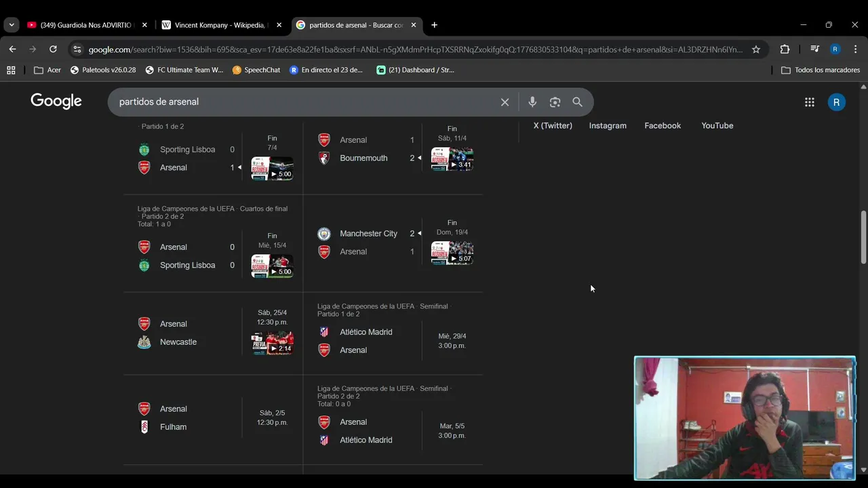
Task: Click the Fulham crest icon
Action: [144, 427]
